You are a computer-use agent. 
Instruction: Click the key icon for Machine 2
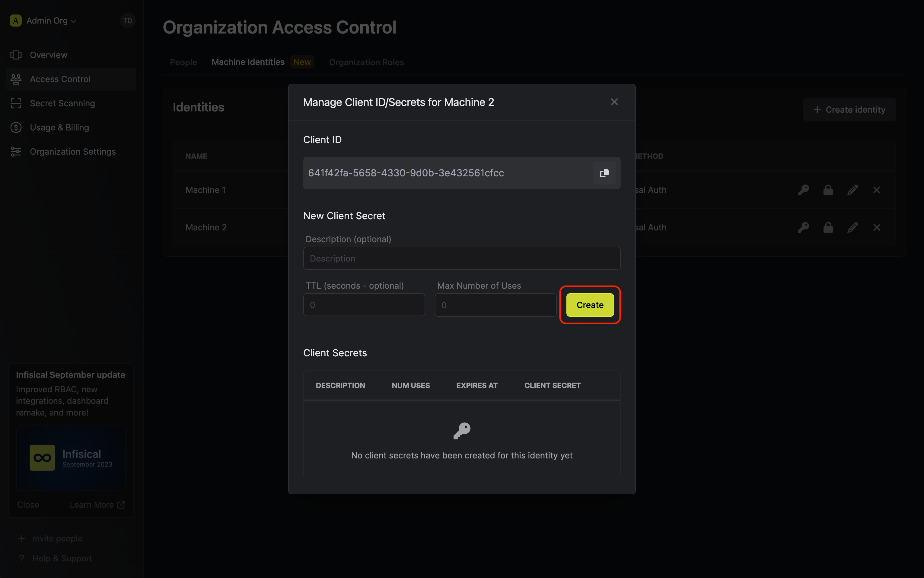coord(803,227)
